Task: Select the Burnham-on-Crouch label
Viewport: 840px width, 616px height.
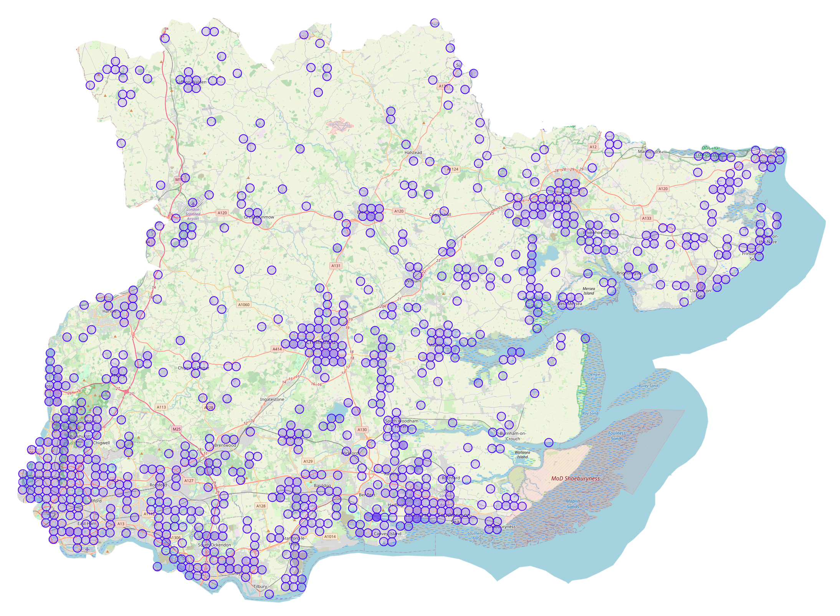Action: coord(513,436)
